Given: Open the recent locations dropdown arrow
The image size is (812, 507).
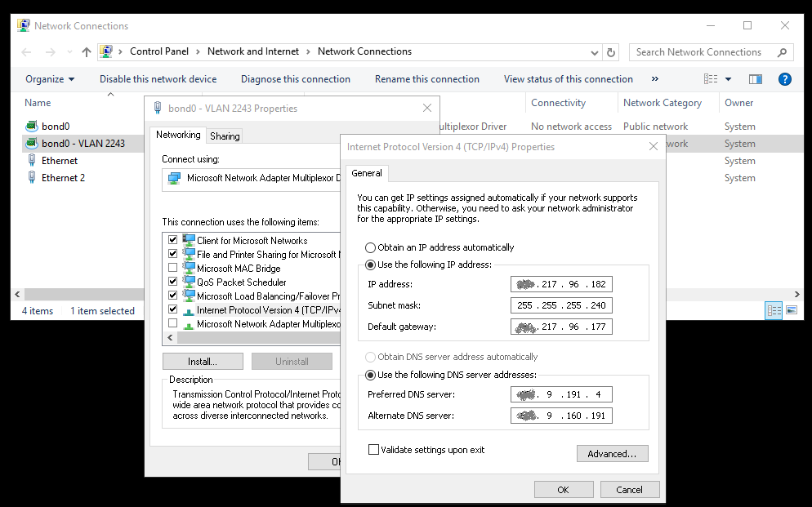Looking at the screenshot, I should [x=70, y=51].
